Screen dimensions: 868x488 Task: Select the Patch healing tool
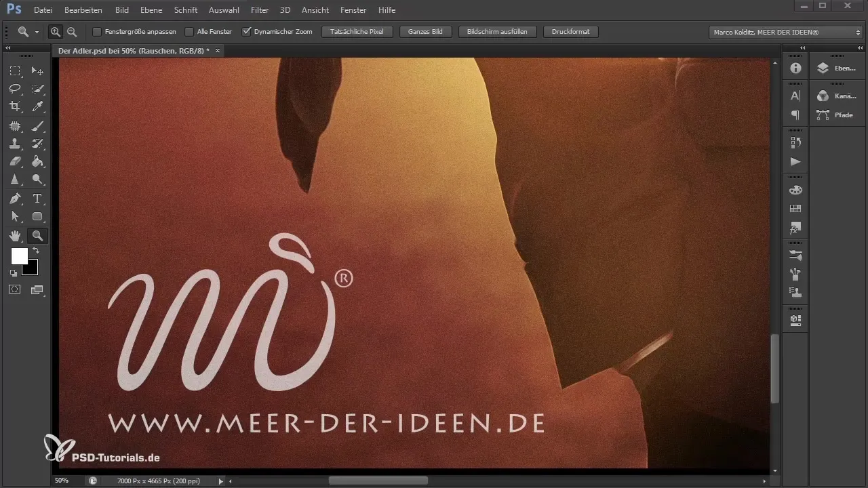coord(15,126)
